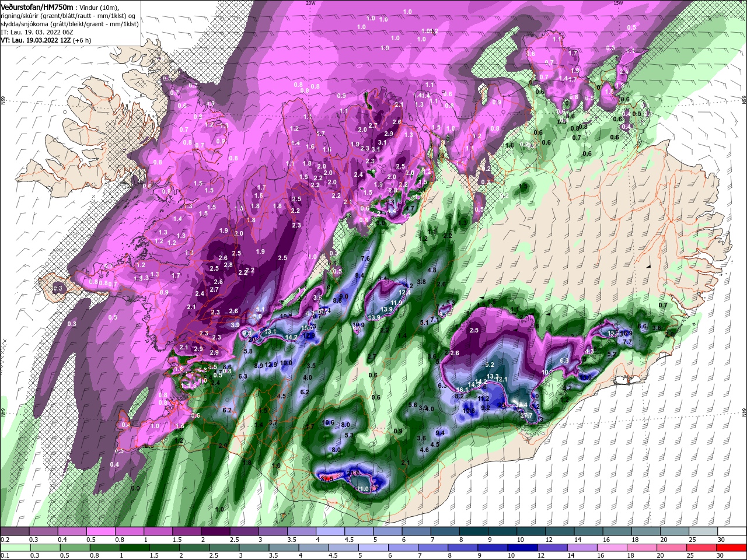
Task: Select the navy blue rain swatch starting at 10
Action: (x=523, y=548)
